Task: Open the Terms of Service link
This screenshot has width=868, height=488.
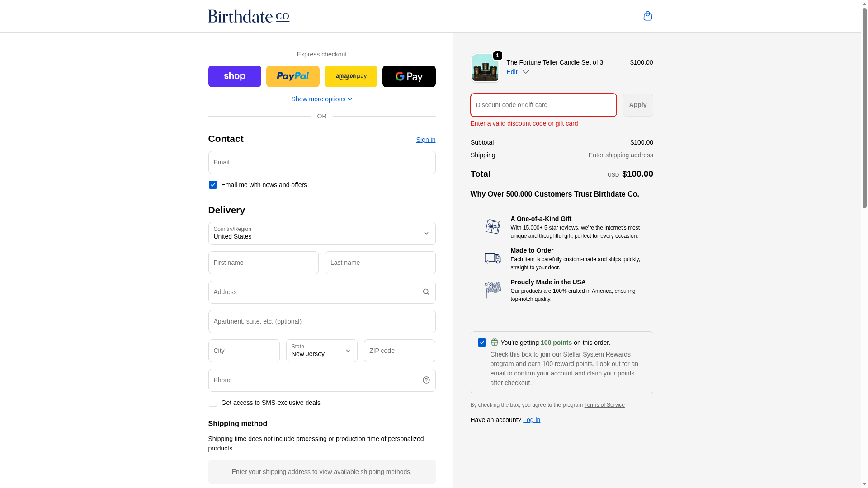Action: click(x=604, y=405)
